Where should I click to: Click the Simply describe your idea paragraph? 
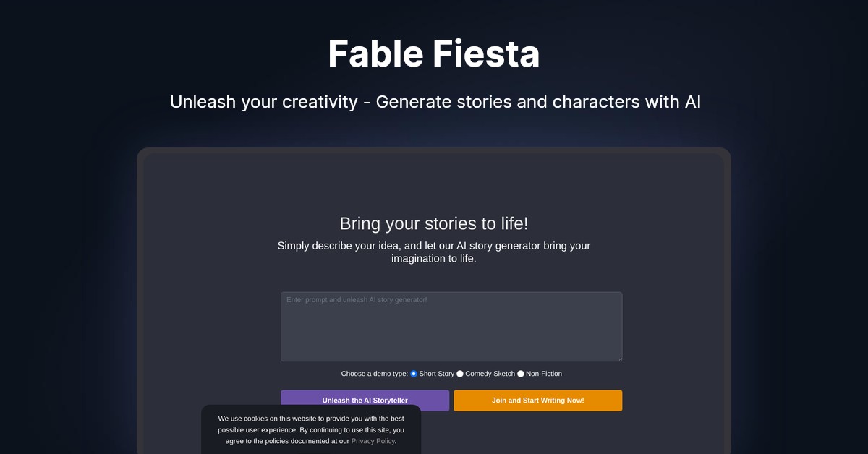pyautogui.click(x=434, y=252)
